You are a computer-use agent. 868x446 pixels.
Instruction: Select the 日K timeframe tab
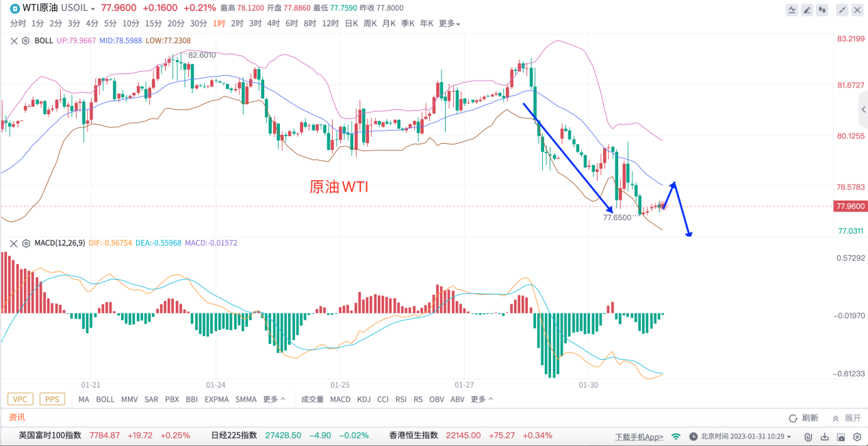[351, 23]
